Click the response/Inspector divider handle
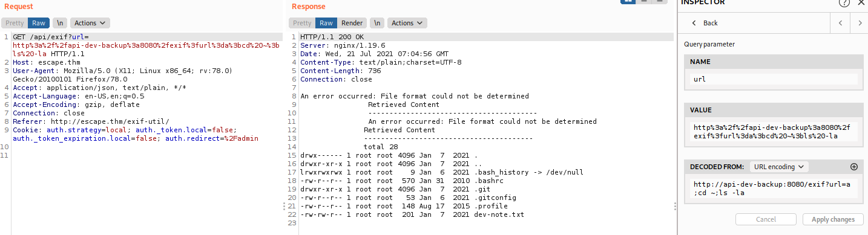 click(x=675, y=207)
